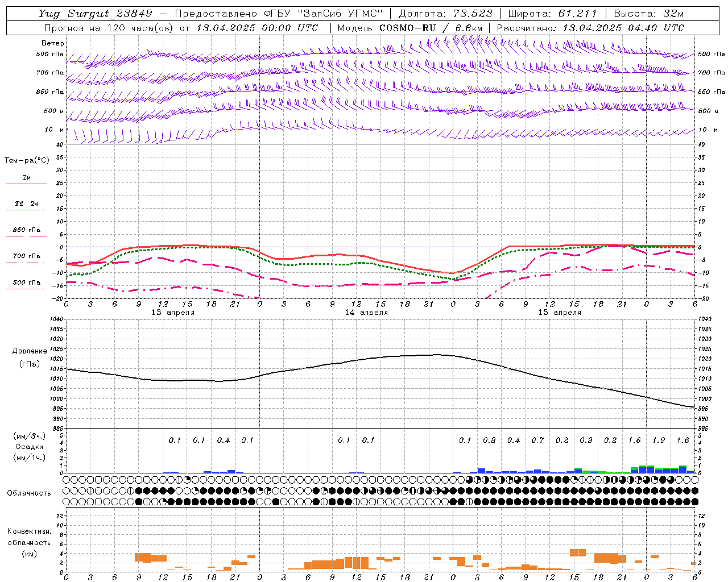
Task: Click model label COSMO-RU / 6.6км
Action: click(430, 27)
